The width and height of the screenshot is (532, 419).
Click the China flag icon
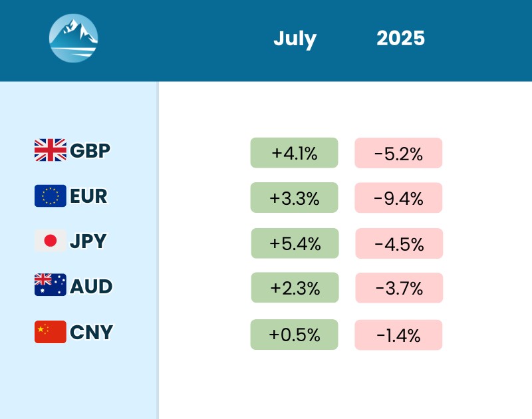[x=51, y=331]
